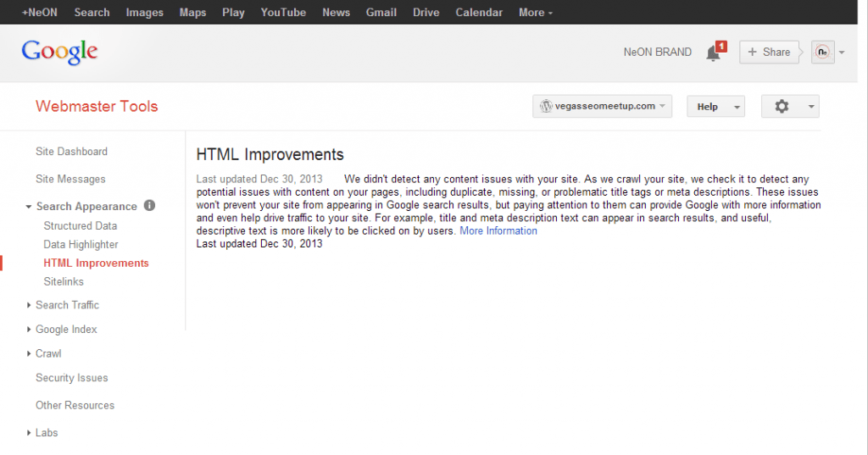This screenshot has width=868, height=455.
Task: Go to +NeON in the top bar
Action: (x=39, y=12)
